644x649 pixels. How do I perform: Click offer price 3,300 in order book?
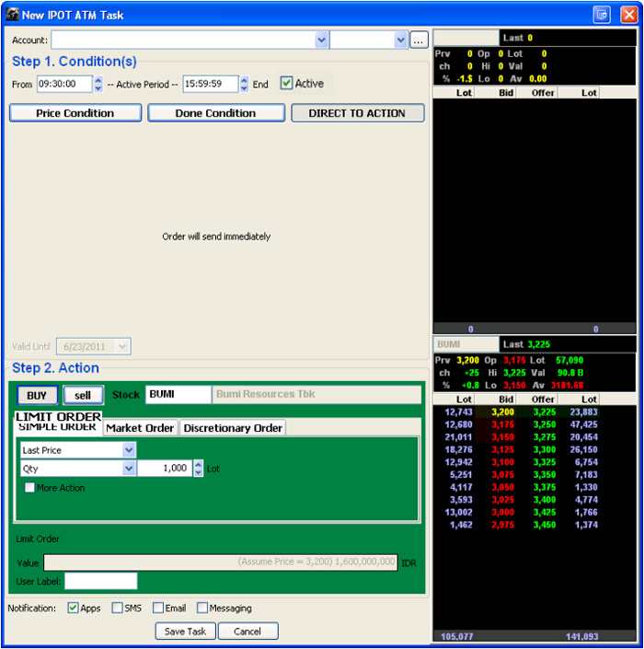point(545,449)
